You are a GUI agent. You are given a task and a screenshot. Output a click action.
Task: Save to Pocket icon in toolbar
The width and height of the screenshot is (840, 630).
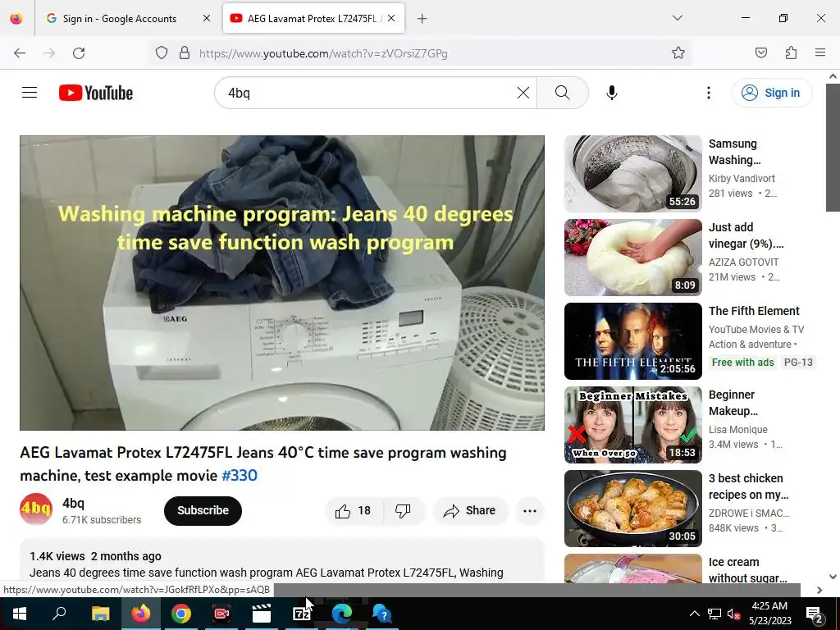click(x=760, y=53)
